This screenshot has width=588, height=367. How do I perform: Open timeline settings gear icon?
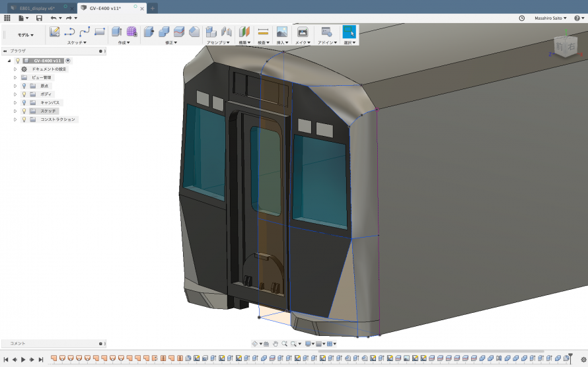[583, 360]
